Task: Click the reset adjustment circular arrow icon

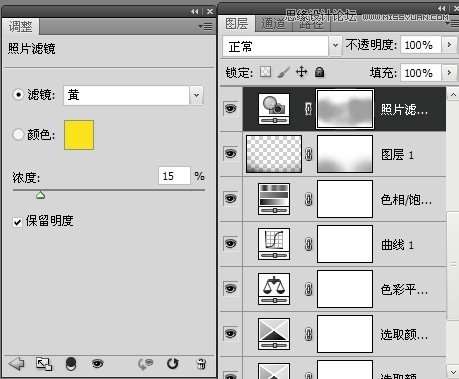Action: 173,363
